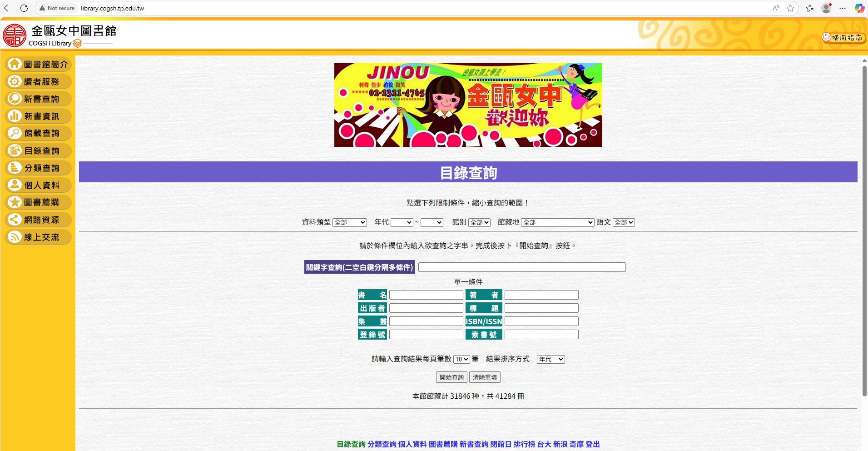This screenshot has width=868, height=451.
Task: Click the page's vertical scrollbar
Action: 864,227
